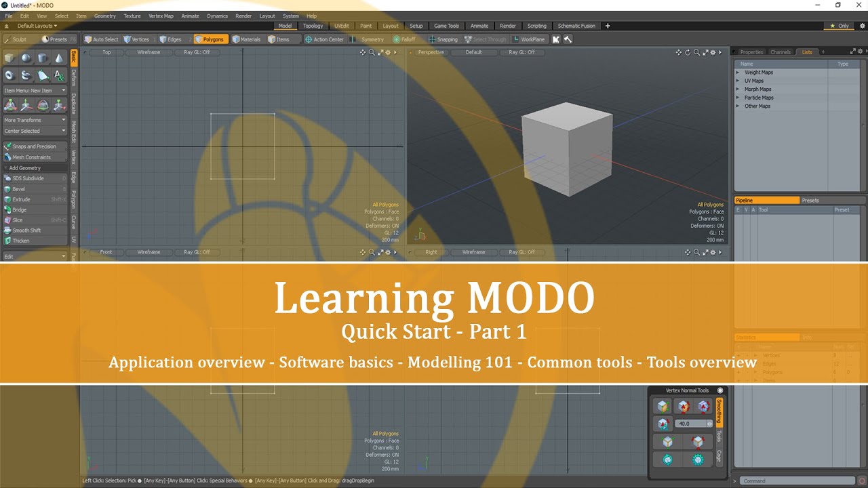Screen dimensions: 868x488
Task: Click the Scale transform tool icon
Action: click(59, 105)
